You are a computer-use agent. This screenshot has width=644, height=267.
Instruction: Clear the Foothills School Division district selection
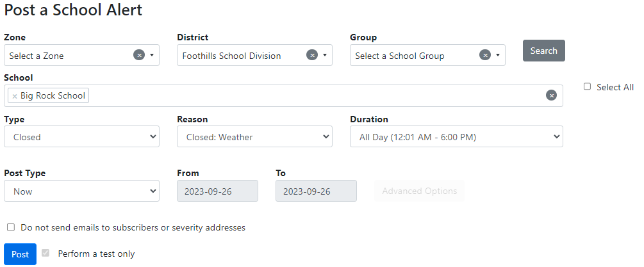point(312,55)
